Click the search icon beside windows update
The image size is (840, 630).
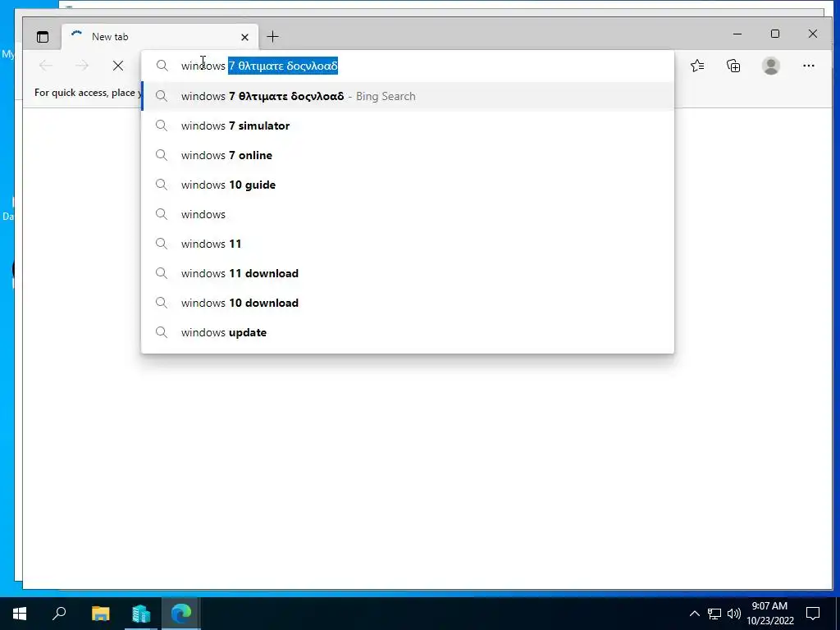(x=162, y=332)
